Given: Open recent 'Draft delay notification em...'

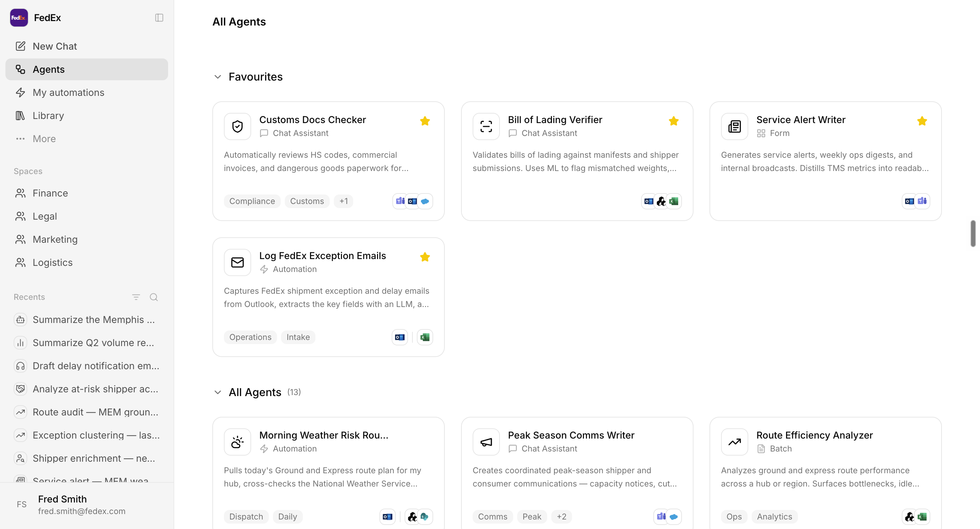Looking at the screenshot, I should (x=87, y=366).
